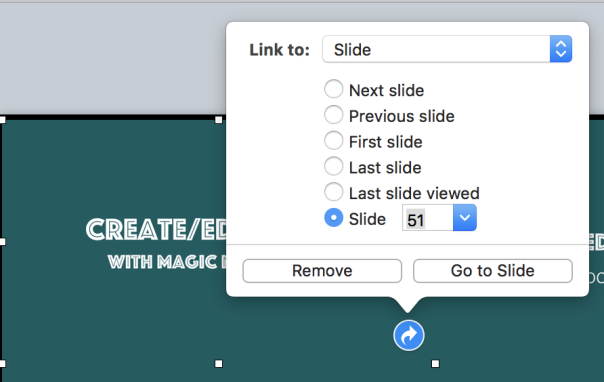Viewport: 604px width, 382px height.
Task: Click the Go to Slide button
Action: point(493,271)
